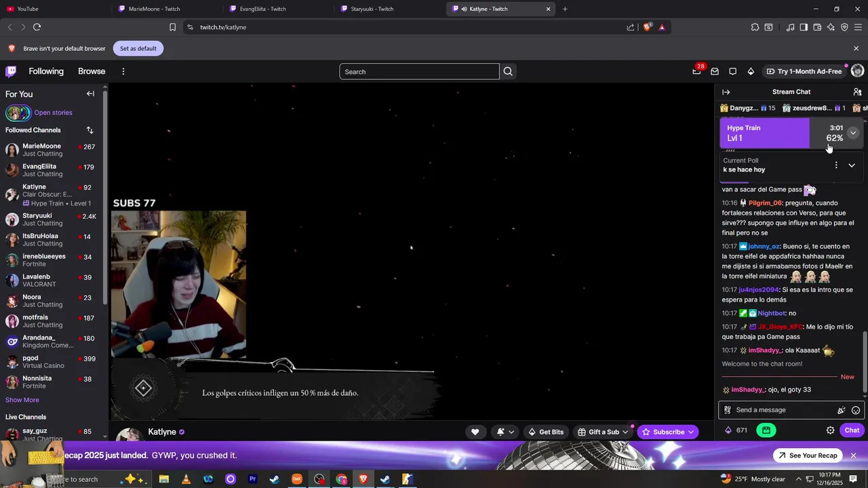
Task: Open Bits cheer icon in chat input
Action: [x=842, y=410]
